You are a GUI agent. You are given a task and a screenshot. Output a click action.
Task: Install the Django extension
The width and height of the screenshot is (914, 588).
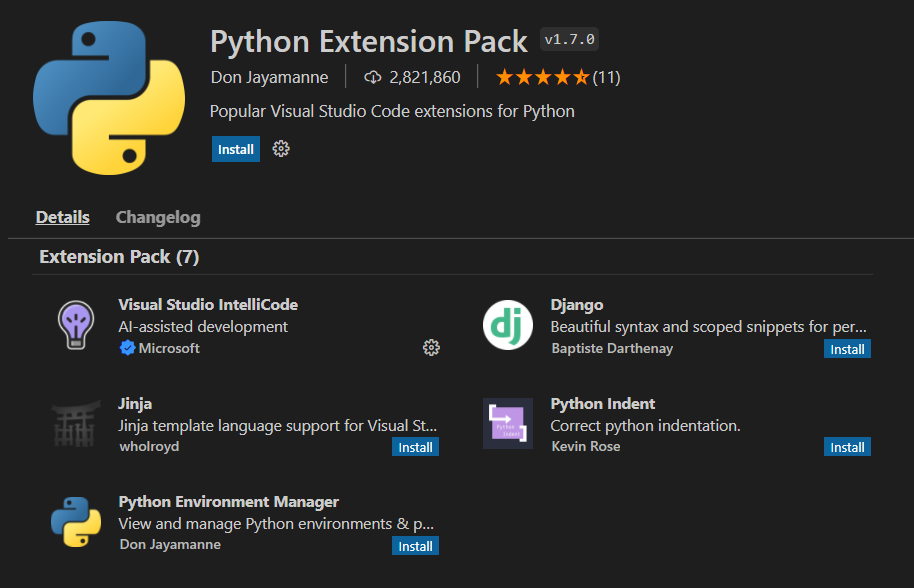coord(847,349)
